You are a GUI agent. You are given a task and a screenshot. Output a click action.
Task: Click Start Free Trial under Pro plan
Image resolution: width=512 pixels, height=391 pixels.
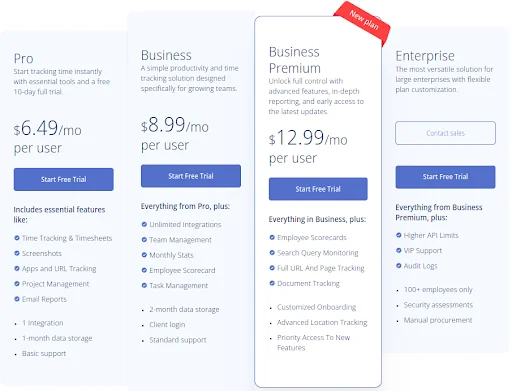63,179
